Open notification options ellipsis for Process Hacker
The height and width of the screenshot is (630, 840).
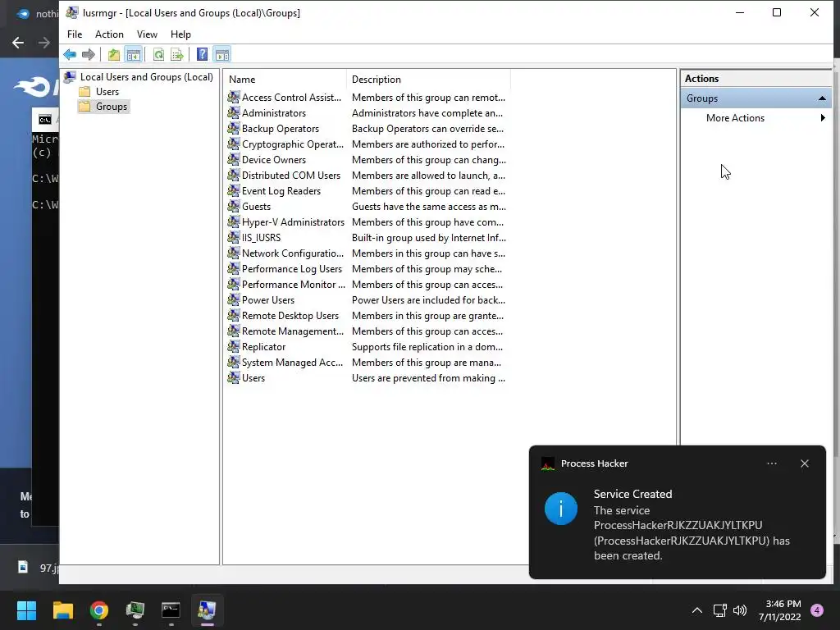(772, 463)
